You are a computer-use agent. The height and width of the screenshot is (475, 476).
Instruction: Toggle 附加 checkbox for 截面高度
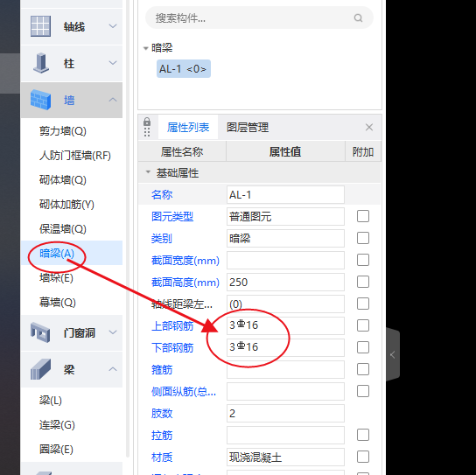pyautogui.click(x=363, y=282)
